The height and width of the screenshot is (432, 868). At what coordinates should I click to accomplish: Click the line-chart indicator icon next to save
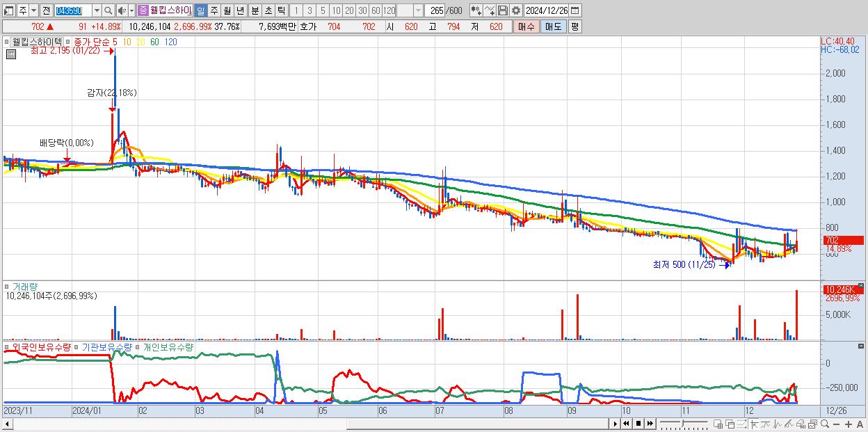click(x=490, y=10)
